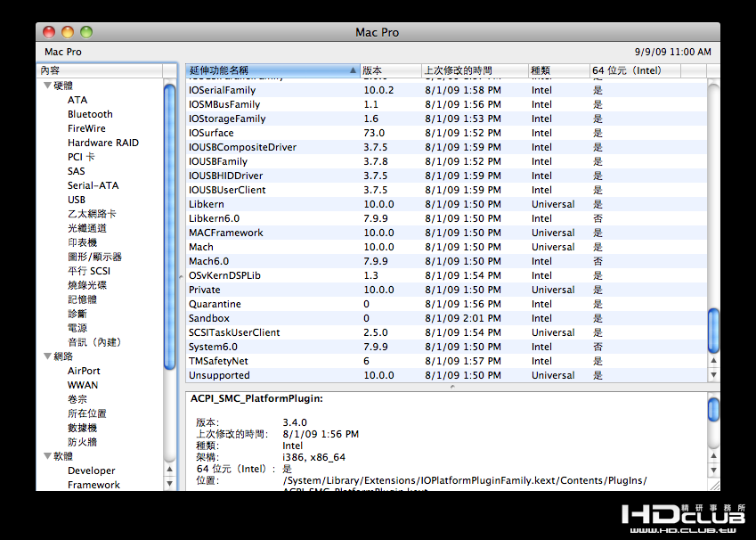Open 乙太網路卡 entry
Screen dimensions: 756x540
(92, 214)
